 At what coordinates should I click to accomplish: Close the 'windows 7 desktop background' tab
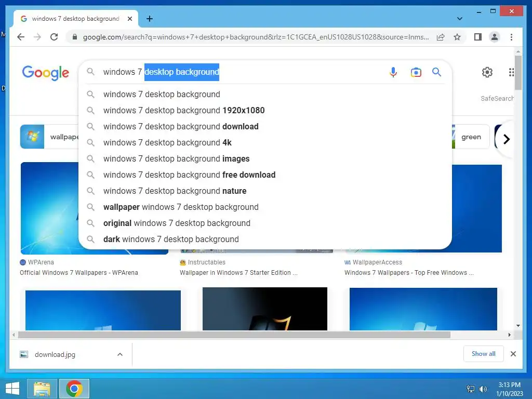(129, 19)
